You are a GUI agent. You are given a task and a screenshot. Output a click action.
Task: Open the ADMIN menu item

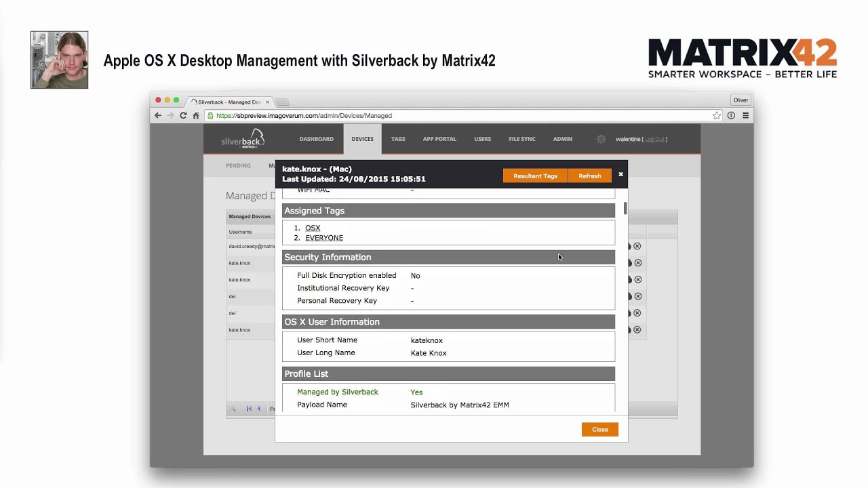[x=562, y=139]
